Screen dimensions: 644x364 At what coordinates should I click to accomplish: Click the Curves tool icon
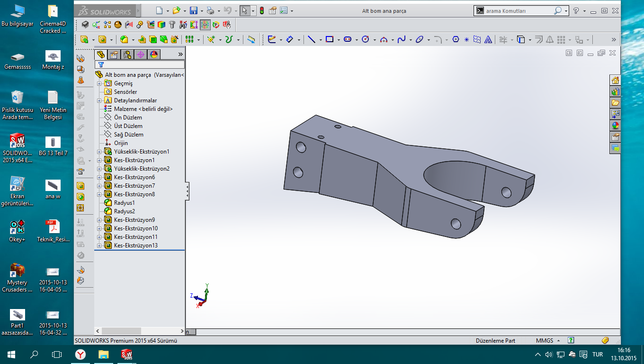point(229,40)
